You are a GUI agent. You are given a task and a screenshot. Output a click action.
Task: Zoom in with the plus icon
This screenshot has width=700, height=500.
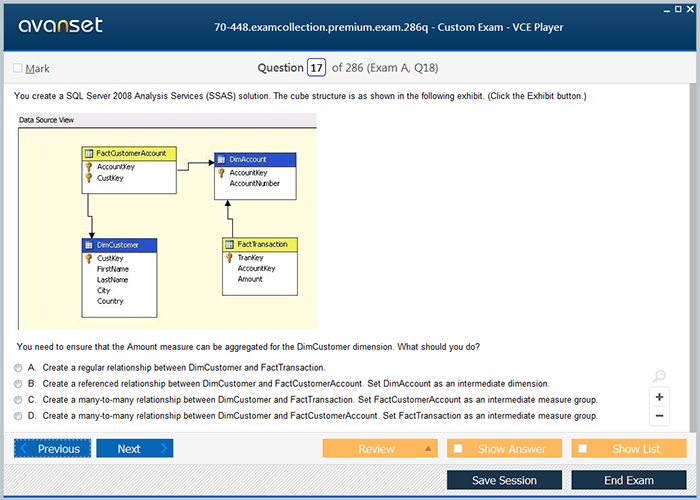point(659,397)
